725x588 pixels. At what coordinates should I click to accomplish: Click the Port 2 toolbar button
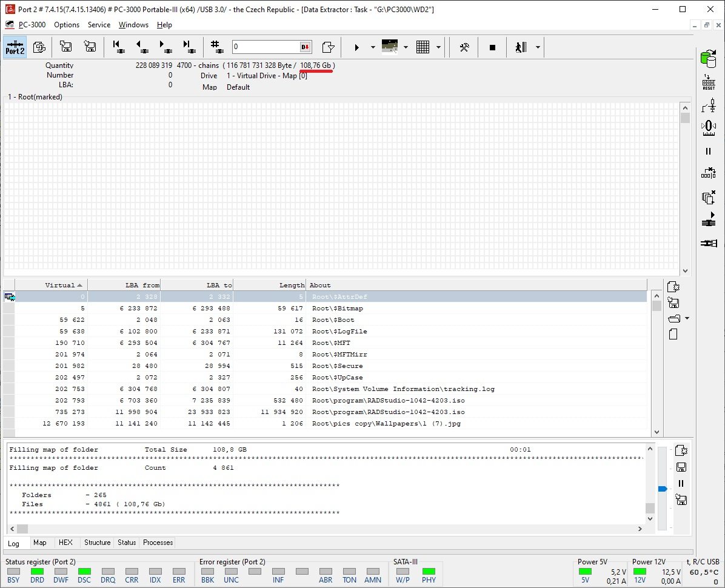click(x=15, y=47)
